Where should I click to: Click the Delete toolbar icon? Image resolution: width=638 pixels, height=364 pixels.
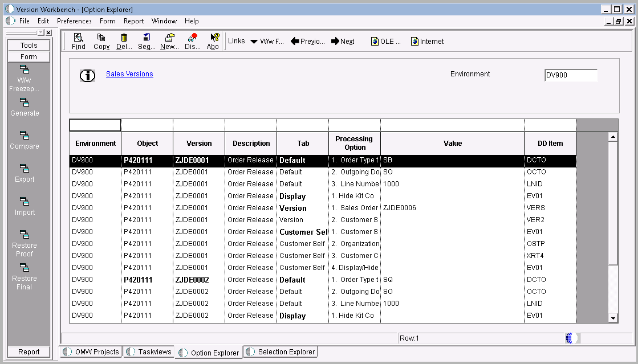point(123,41)
